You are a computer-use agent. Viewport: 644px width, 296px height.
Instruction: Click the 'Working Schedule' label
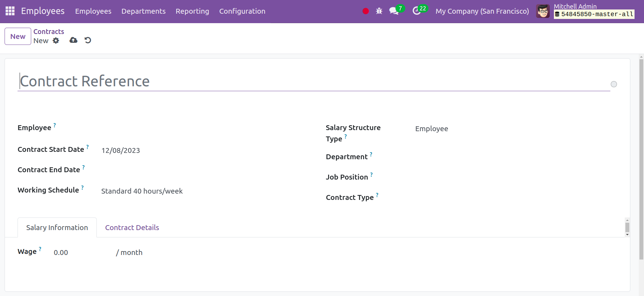pos(48,190)
